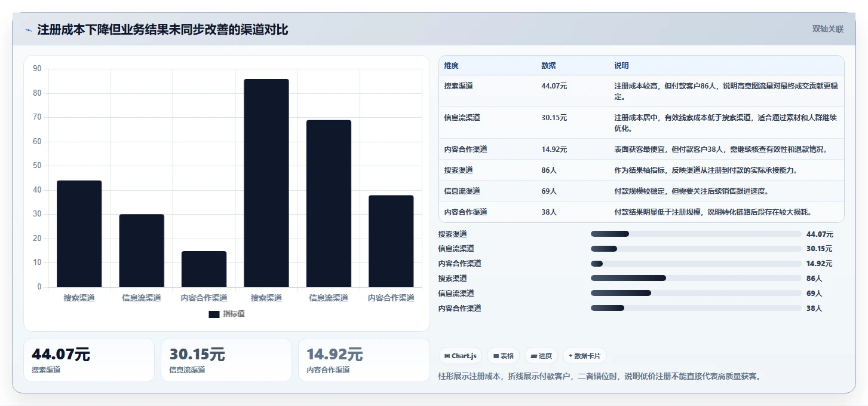This screenshot has width=868, height=406.
Task: Click the 90 label on the chart y-axis
Action: click(37, 69)
